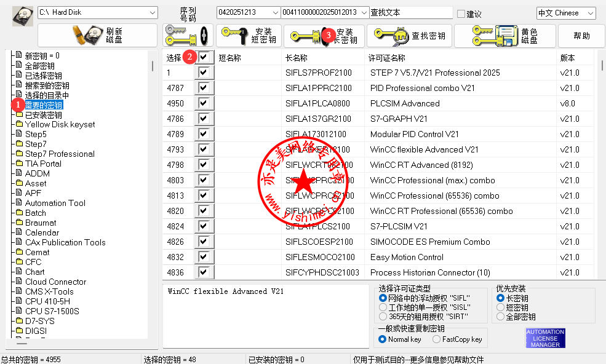Click the hard disk icon at top-left
Screen dimensions: 606x364
pyautogui.click(x=23, y=16)
